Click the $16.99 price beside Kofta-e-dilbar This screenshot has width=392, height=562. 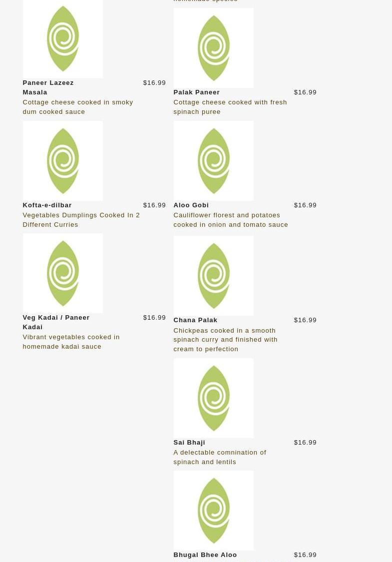coord(154,205)
